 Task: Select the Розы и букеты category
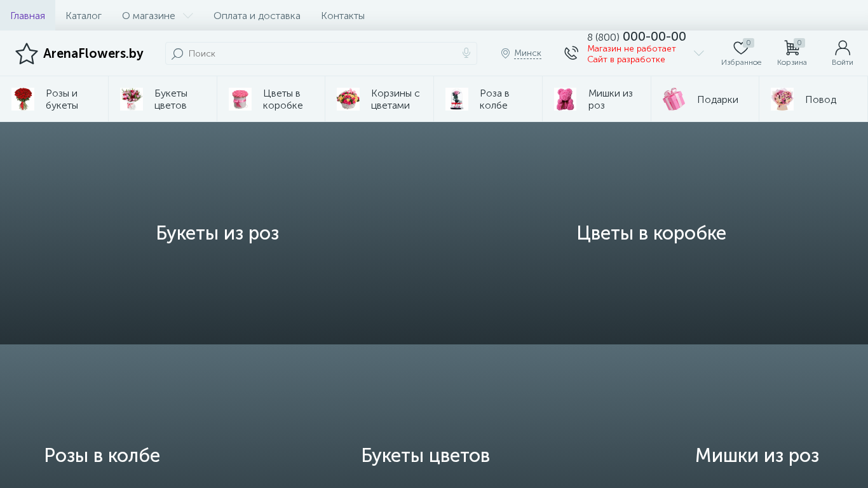[x=62, y=99]
